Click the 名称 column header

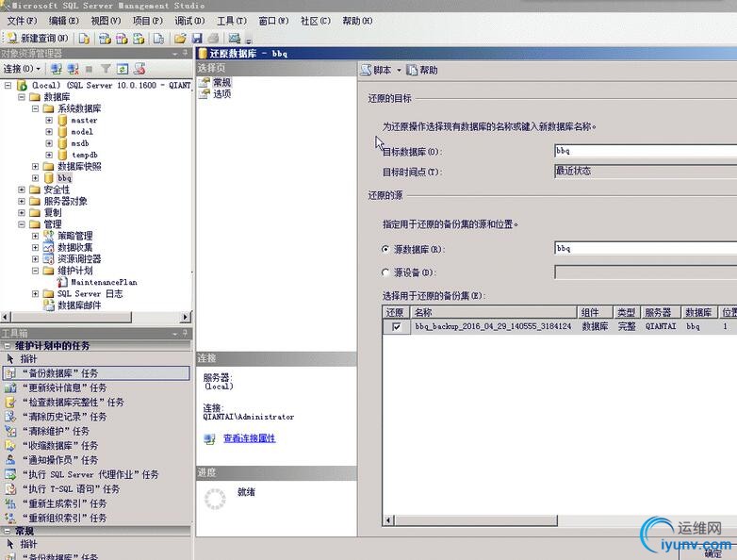coord(494,312)
